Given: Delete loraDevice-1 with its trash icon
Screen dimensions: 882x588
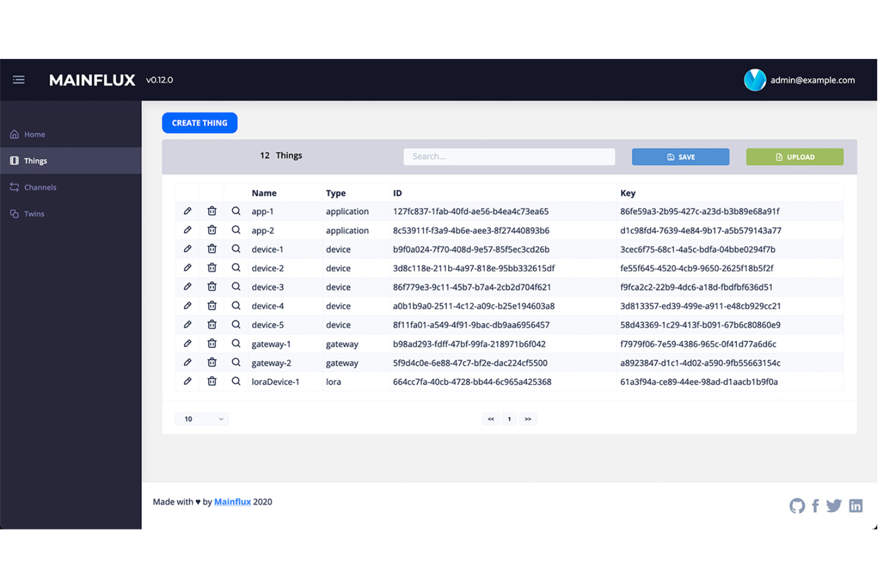Looking at the screenshot, I should (x=212, y=381).
